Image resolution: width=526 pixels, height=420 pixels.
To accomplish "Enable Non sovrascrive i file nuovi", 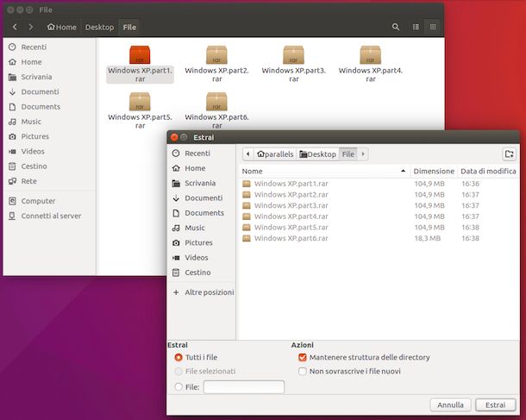I will click(303, 372).
